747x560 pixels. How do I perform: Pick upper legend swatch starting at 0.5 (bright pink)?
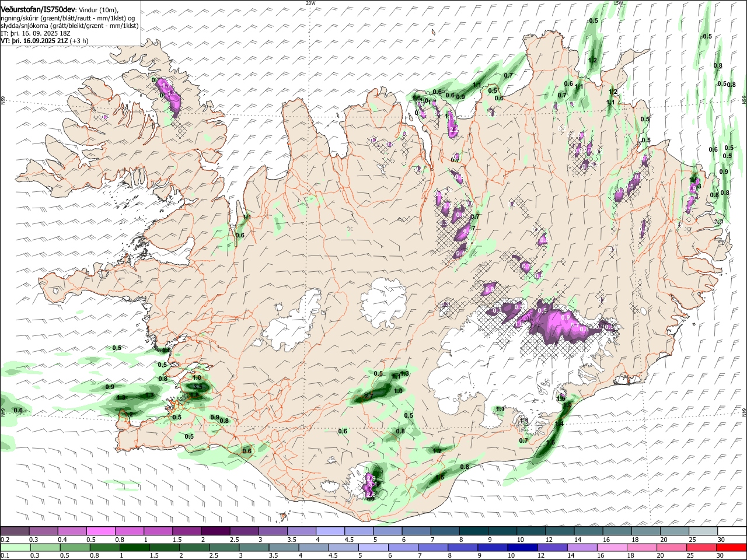[100, 531]
